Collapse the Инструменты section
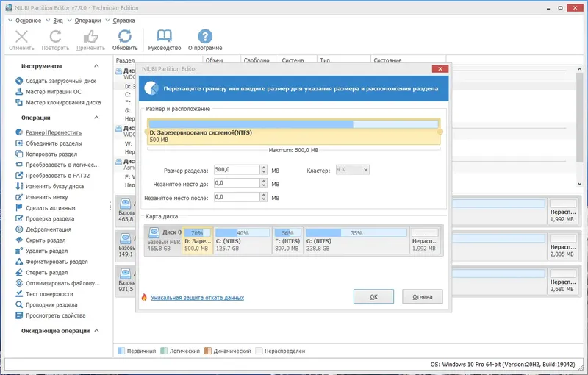The height and width of the screenshot is (375, 588). pyautogui.click(x=96, y=66)
